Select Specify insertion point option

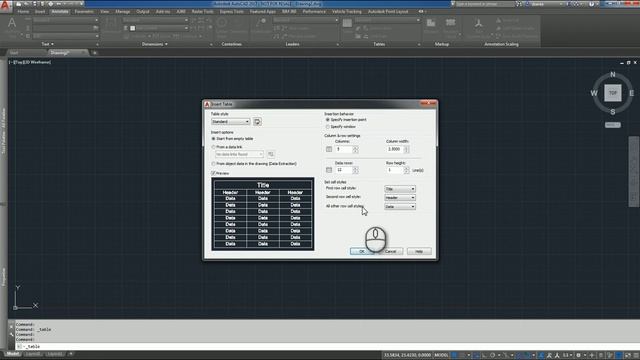click(346, 120)
